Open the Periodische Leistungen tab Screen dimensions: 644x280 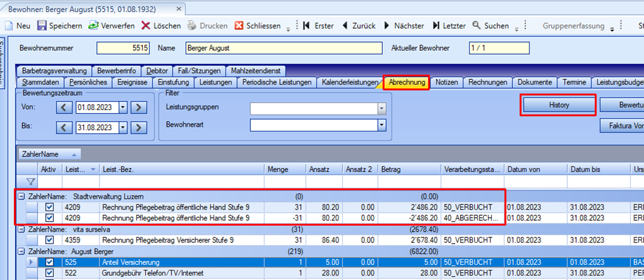click(x=277, y=83)
